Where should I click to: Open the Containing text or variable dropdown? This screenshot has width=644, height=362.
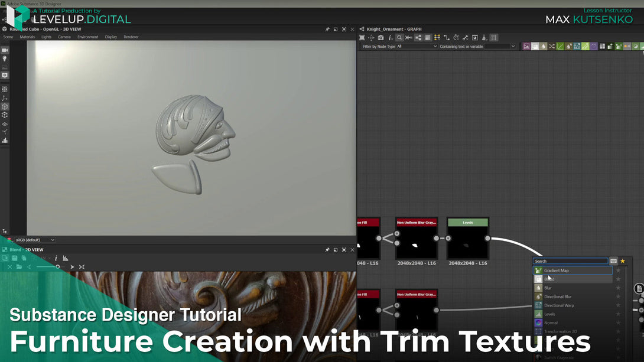pos(500,47)
